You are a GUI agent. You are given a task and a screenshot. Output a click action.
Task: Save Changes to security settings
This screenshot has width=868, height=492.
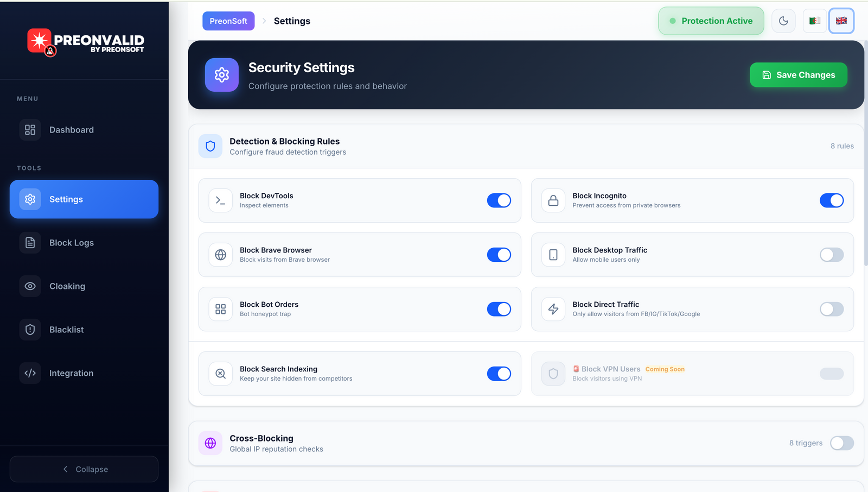pyautogui.click(x=798, y=75)
